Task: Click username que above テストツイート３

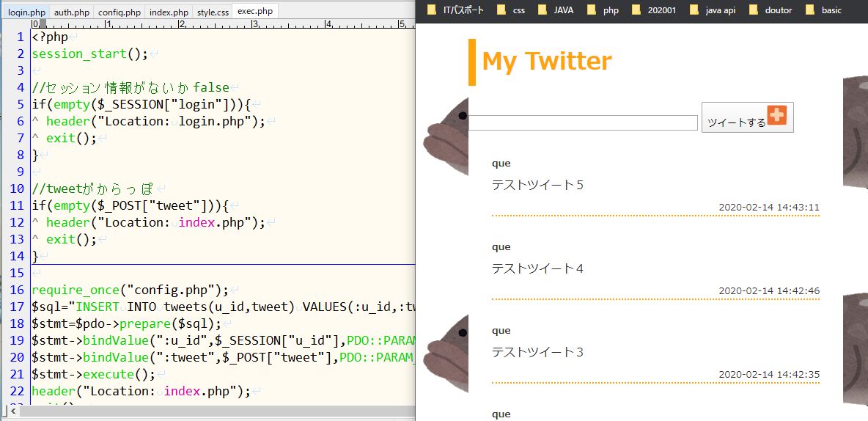Action: point(501,331)
